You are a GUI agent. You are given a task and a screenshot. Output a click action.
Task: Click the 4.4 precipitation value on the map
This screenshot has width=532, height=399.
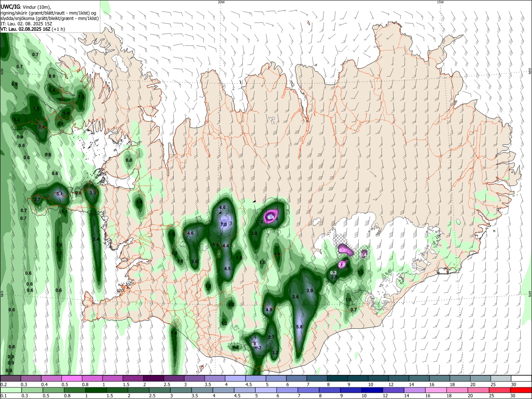pyautogui.click(x=226, y=246)
